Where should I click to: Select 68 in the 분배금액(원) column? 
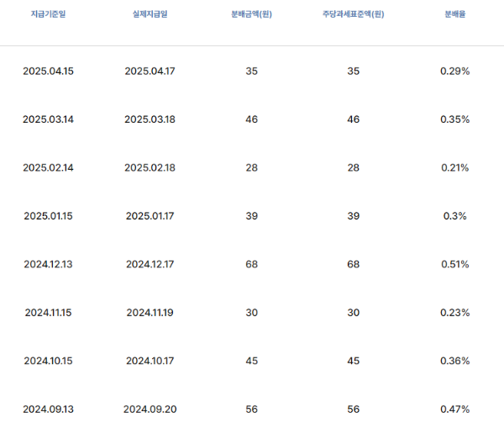click(252, 264)
